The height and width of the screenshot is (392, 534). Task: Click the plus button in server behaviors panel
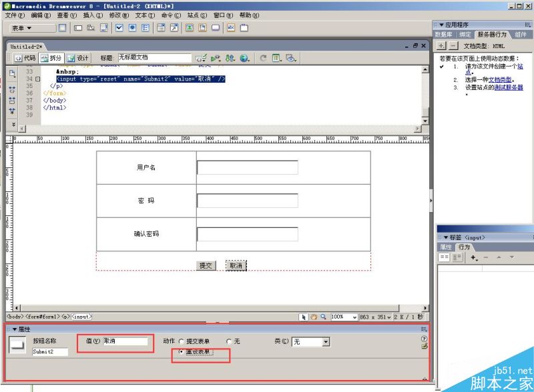[441, 45]
